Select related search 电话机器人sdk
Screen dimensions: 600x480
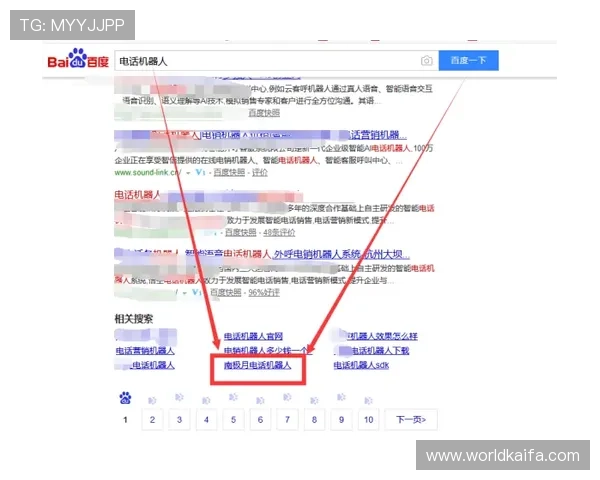361,365
